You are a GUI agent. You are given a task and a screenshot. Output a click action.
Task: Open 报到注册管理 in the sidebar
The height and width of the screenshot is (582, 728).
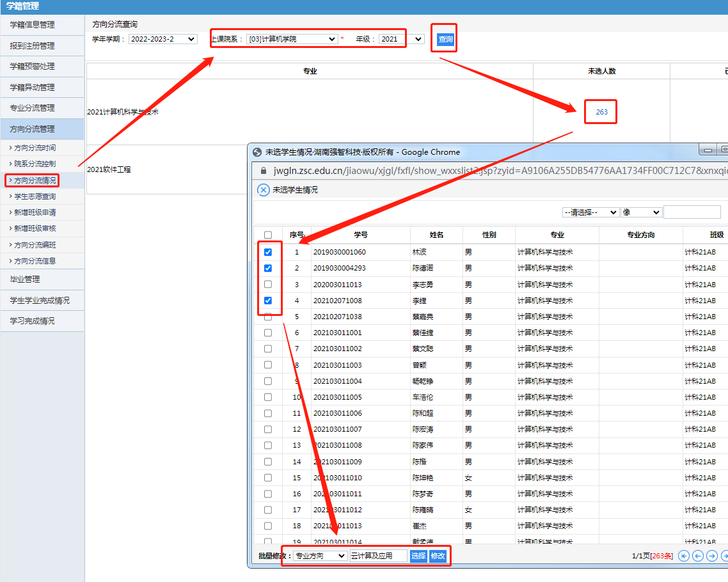click(x=42, y=45)
